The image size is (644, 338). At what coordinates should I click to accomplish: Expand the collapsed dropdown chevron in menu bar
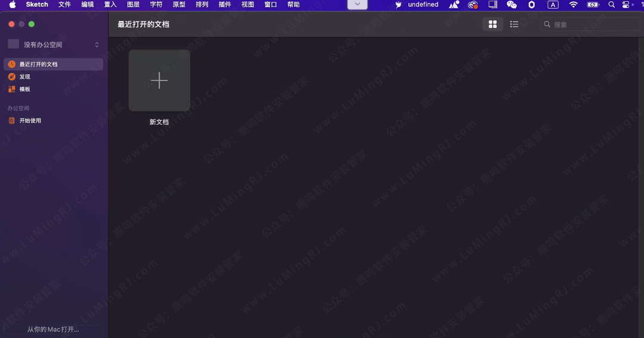coord(357,4)
